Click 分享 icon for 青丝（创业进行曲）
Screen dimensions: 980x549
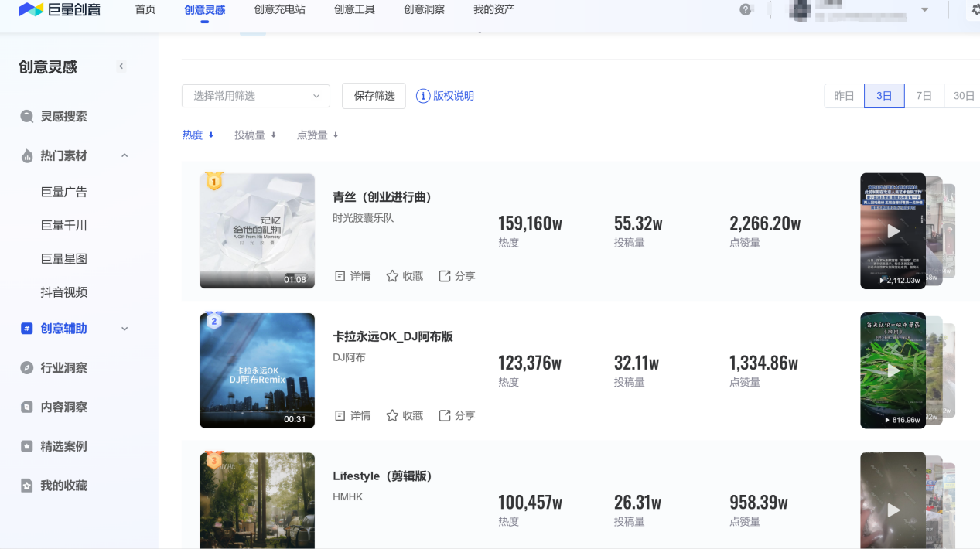tap(445, 276)
